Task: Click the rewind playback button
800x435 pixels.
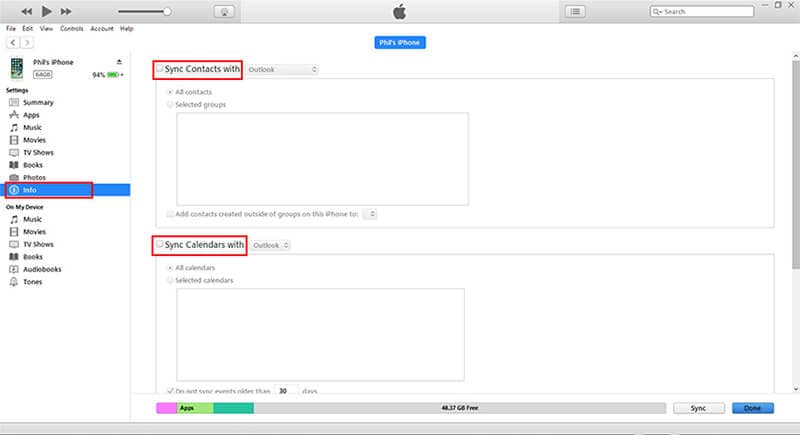Action: pos(26,11)
